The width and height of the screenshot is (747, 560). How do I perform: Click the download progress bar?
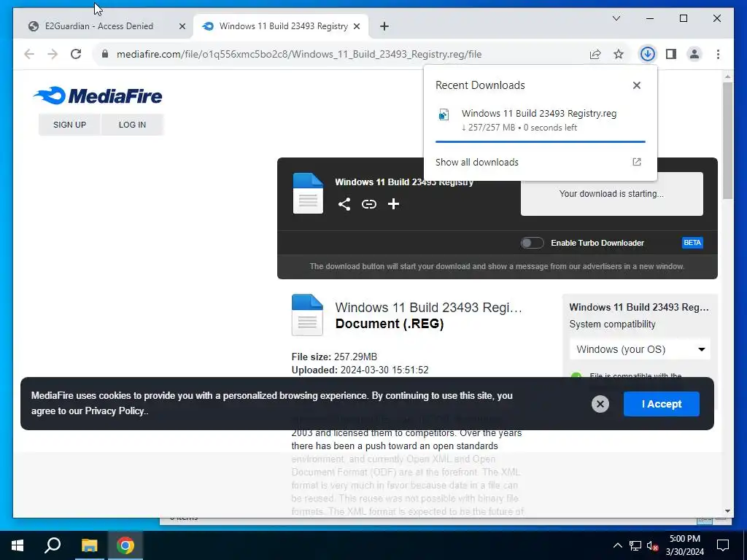541,142
